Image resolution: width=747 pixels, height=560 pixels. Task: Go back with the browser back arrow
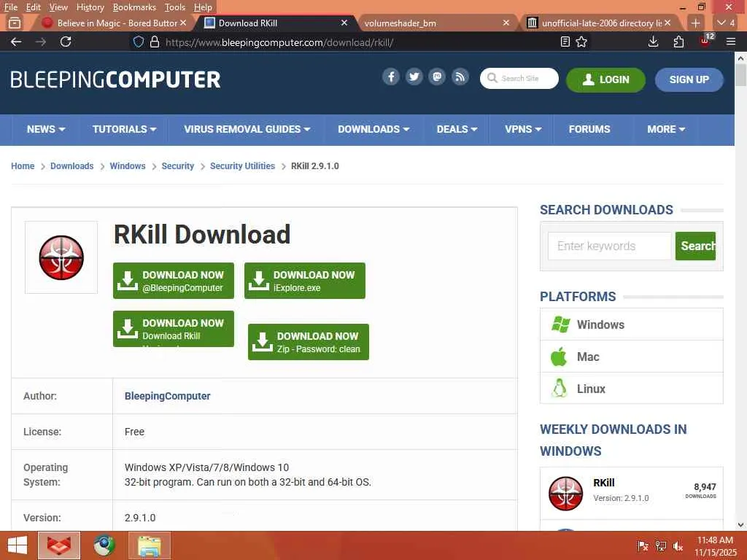16,42
